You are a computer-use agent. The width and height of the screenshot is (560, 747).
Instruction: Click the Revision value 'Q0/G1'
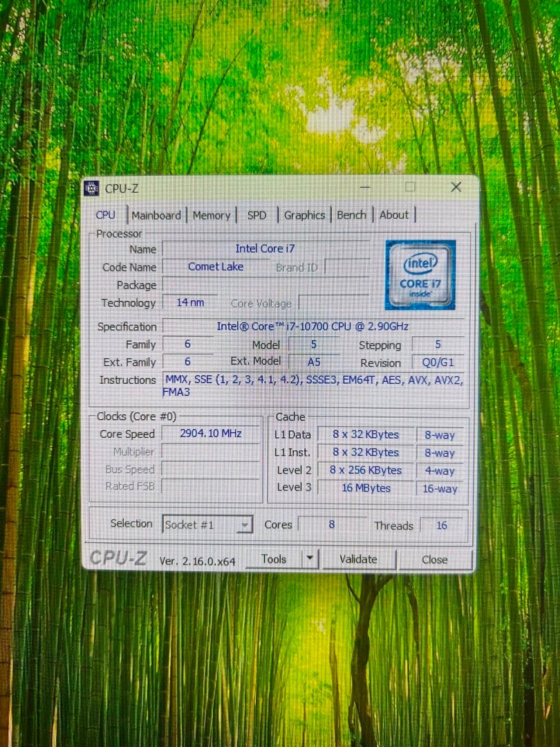tap(438, 362)
